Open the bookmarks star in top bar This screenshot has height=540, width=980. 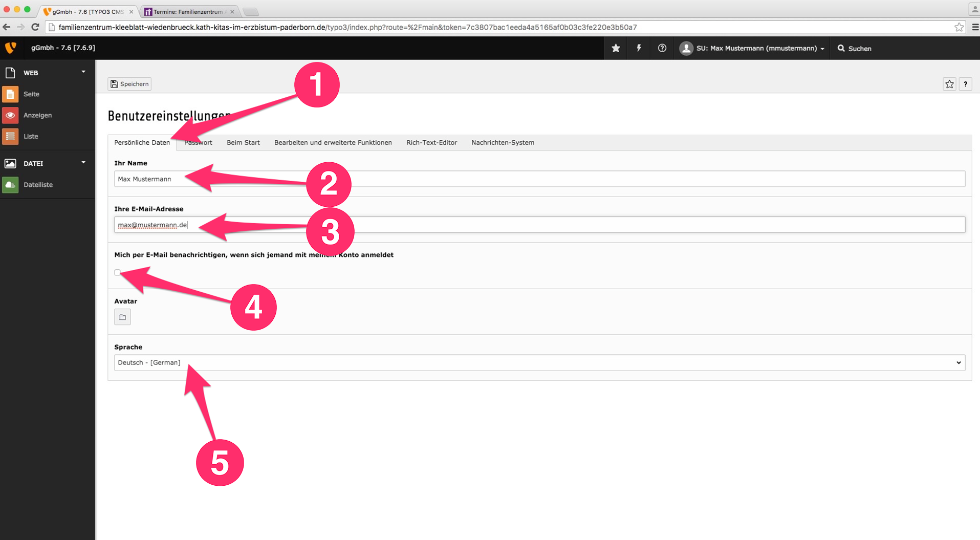[x=616, y=48]
